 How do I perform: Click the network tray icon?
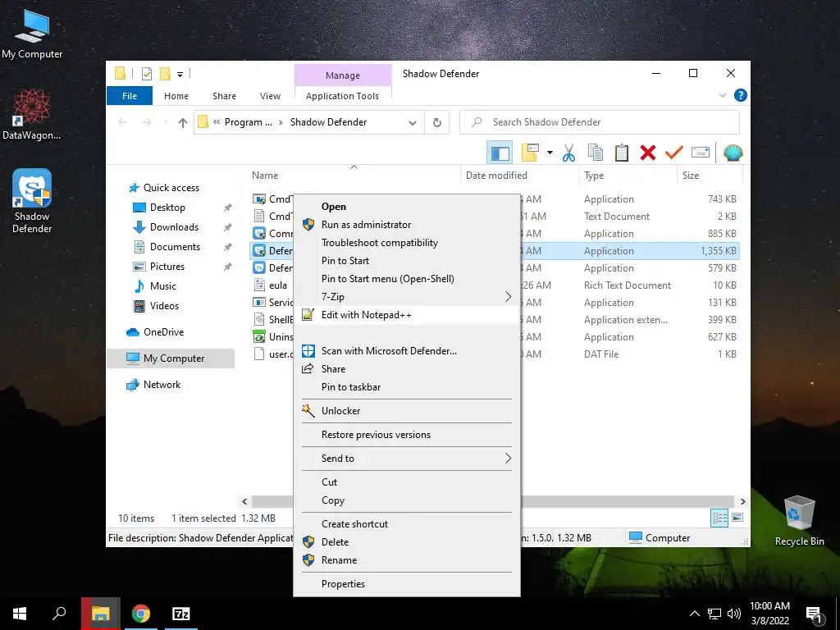[x=714, y=614]
